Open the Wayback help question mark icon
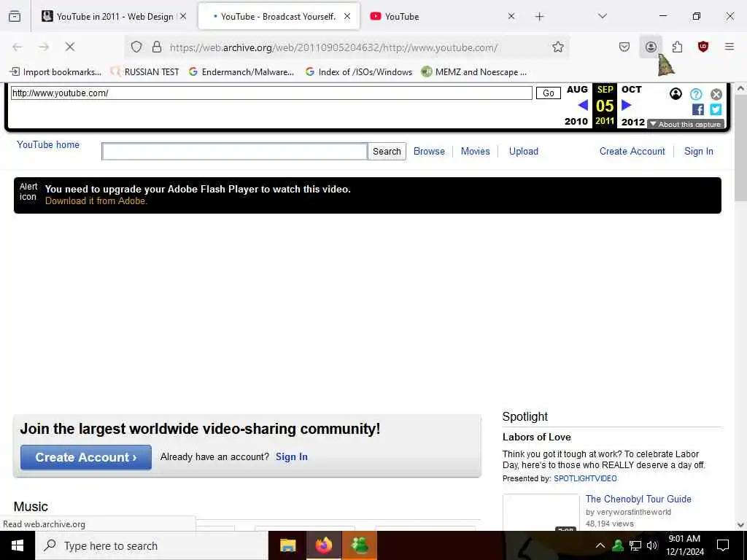747x560 pixels. (696, 94)
